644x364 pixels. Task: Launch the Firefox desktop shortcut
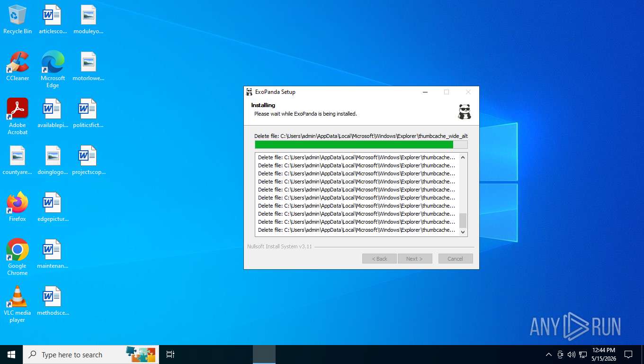18,207
